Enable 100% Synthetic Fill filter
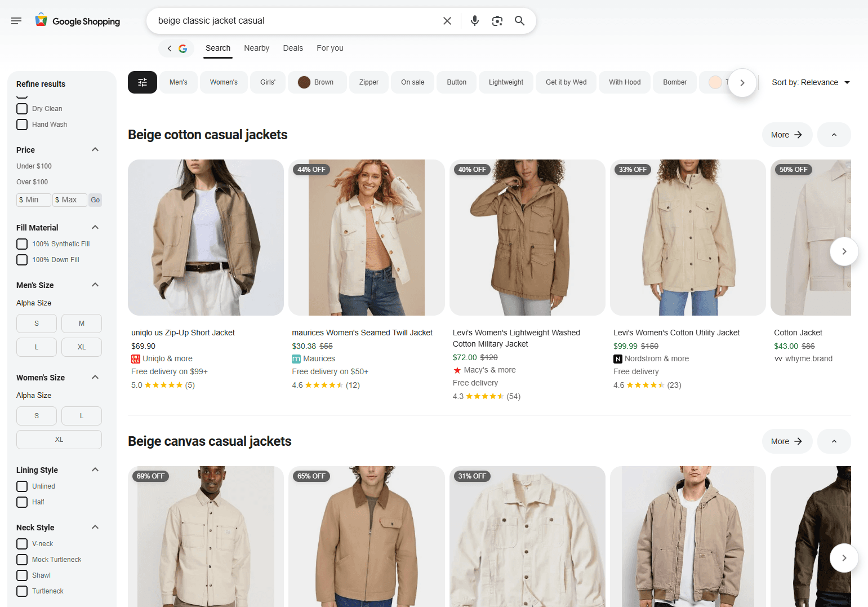Image resolution: width=868 pixels, height=607 pixels. 22,244
